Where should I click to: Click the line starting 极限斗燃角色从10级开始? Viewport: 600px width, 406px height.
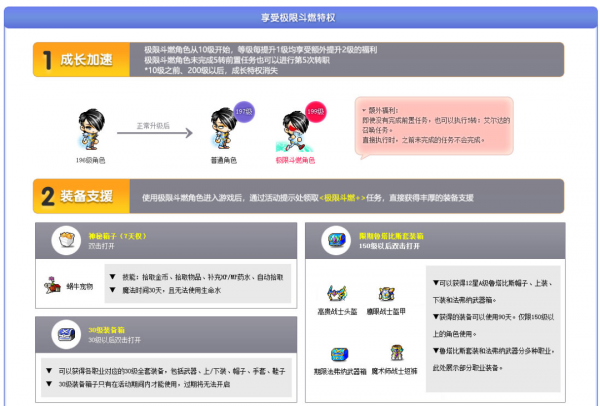point(261,50)
